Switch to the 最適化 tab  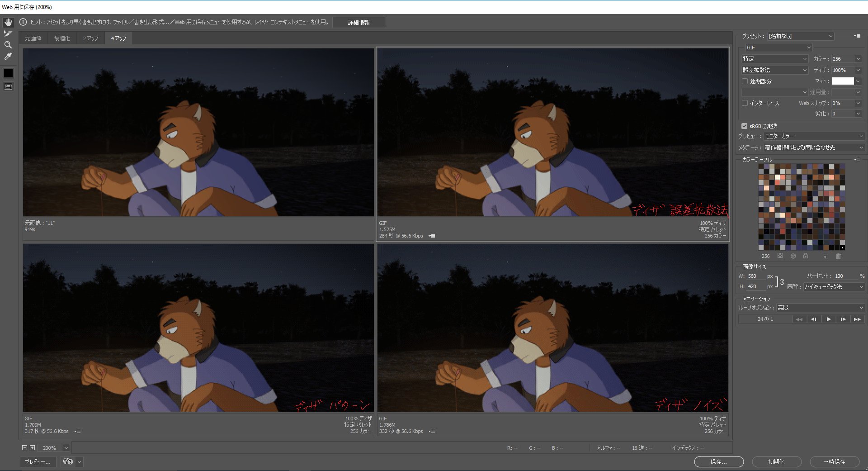pos(62,38)
